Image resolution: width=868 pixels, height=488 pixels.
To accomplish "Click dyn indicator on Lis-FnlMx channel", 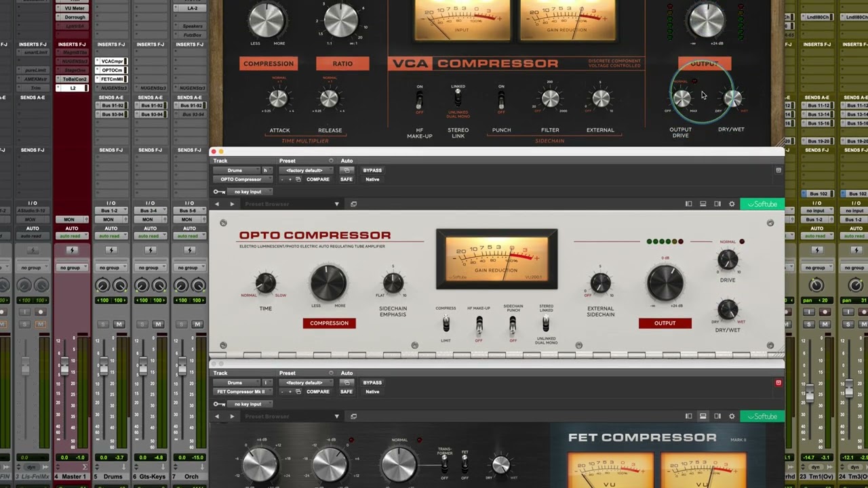I will tap(33, 468).
